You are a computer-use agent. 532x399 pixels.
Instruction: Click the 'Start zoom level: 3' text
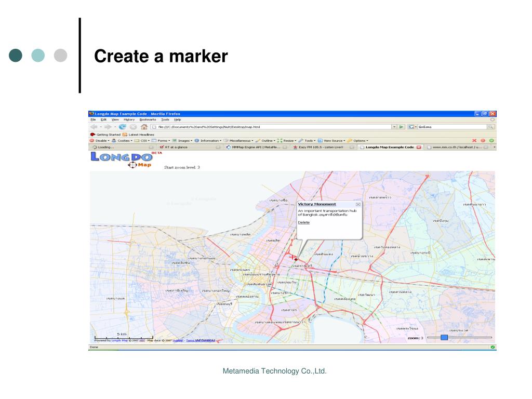[182, 167]
